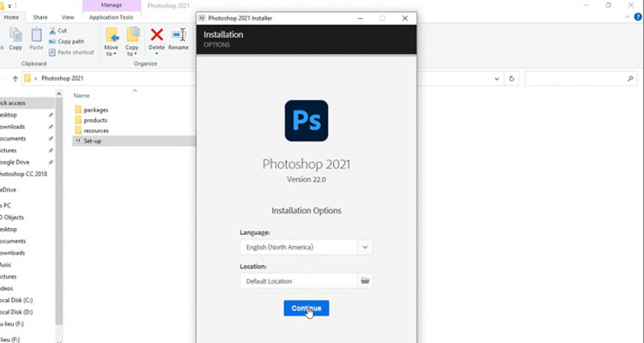This screenshot has width=644, height=343.
Task: Collapse the ribbon with the chevron
Action: click(x=627, y=17)
